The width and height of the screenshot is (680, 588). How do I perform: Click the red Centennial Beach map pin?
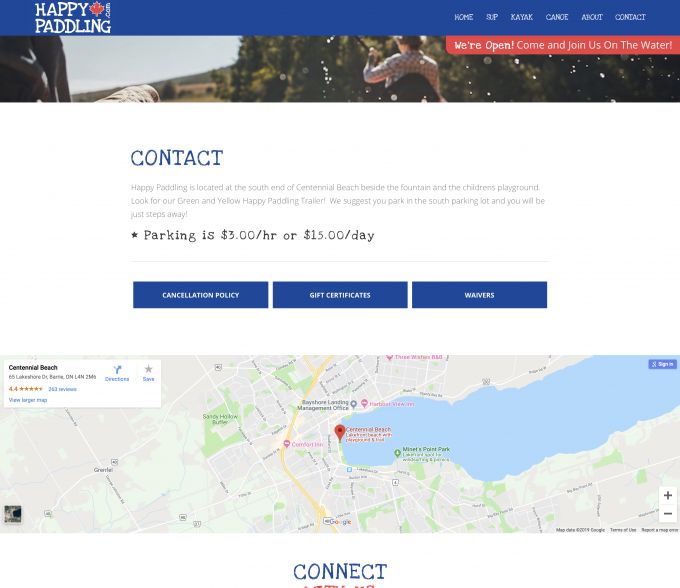coord(339,431)
